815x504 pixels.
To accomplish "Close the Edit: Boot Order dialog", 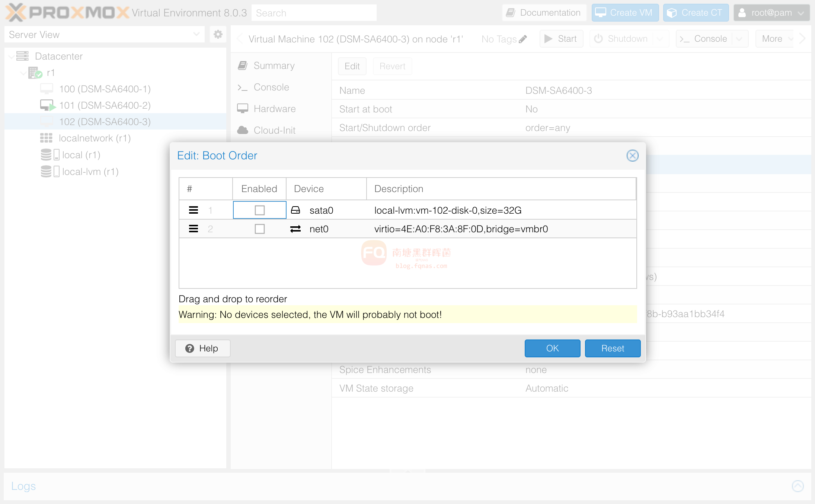I will coord(632,156).
